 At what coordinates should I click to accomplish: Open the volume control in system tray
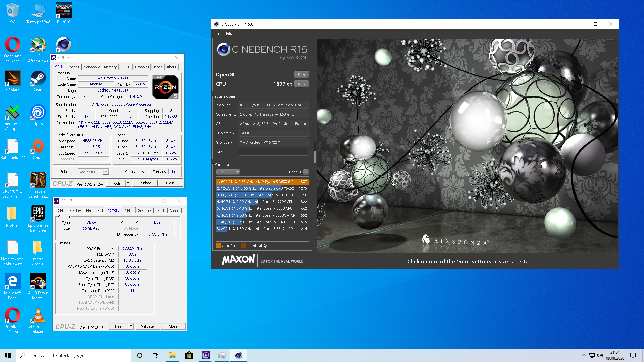click(600, 355)
